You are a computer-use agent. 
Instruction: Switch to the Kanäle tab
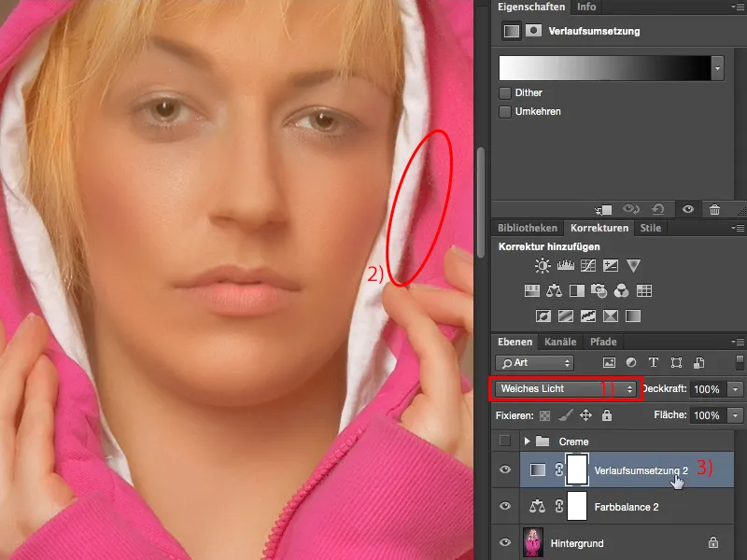coord(560,342)
